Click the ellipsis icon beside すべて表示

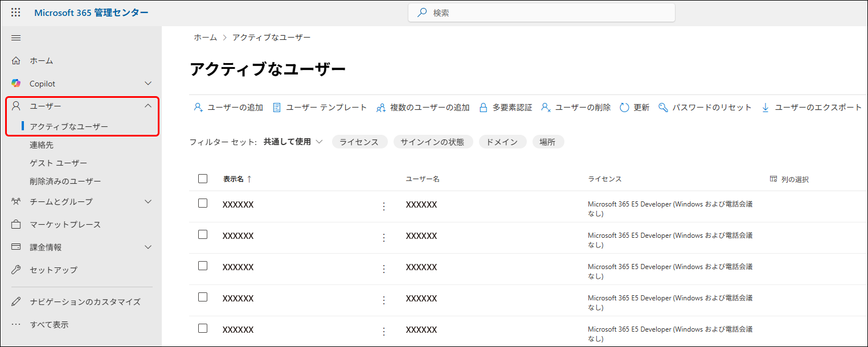(x=16, y=325)
